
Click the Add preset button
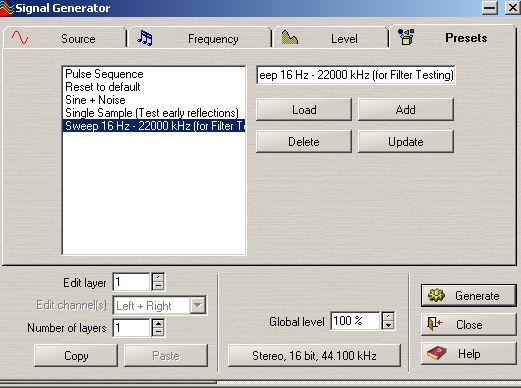point(406,110)
